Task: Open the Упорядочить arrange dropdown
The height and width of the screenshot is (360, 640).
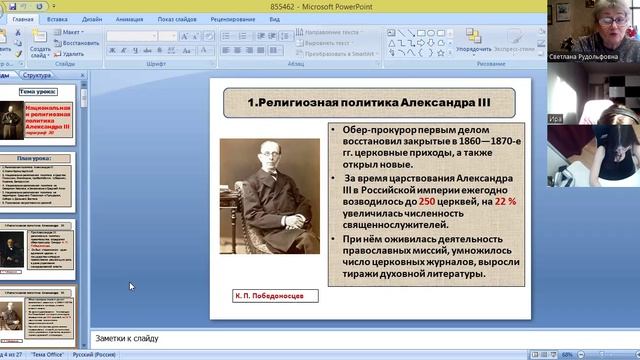Action: [x=473, y=41]
